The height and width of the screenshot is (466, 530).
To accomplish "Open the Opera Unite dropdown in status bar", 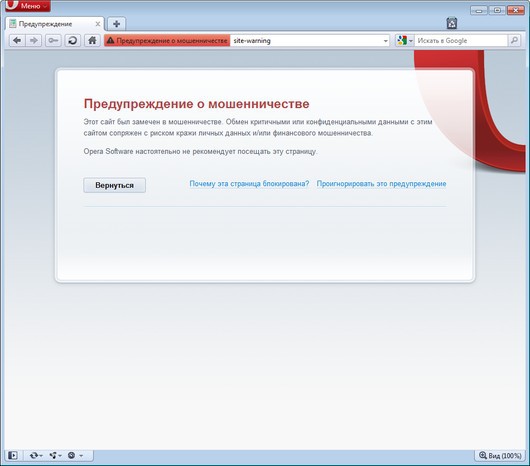I will tap(55, 456).
